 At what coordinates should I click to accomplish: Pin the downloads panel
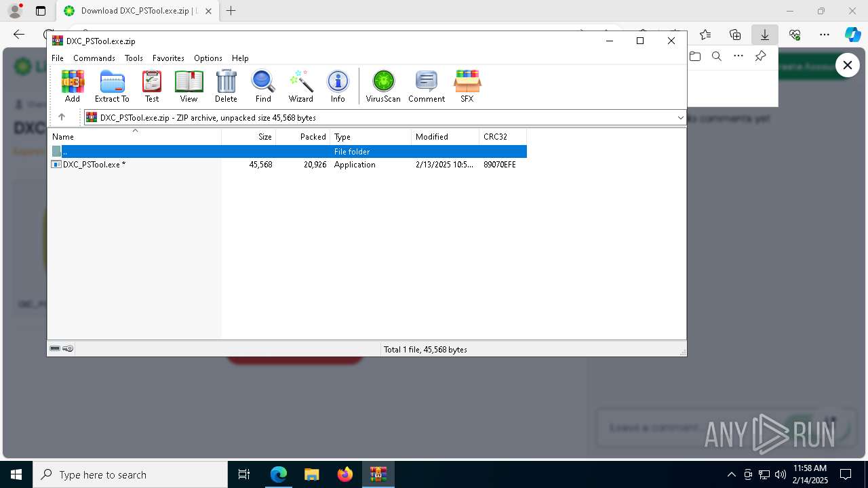coord(761,56)
